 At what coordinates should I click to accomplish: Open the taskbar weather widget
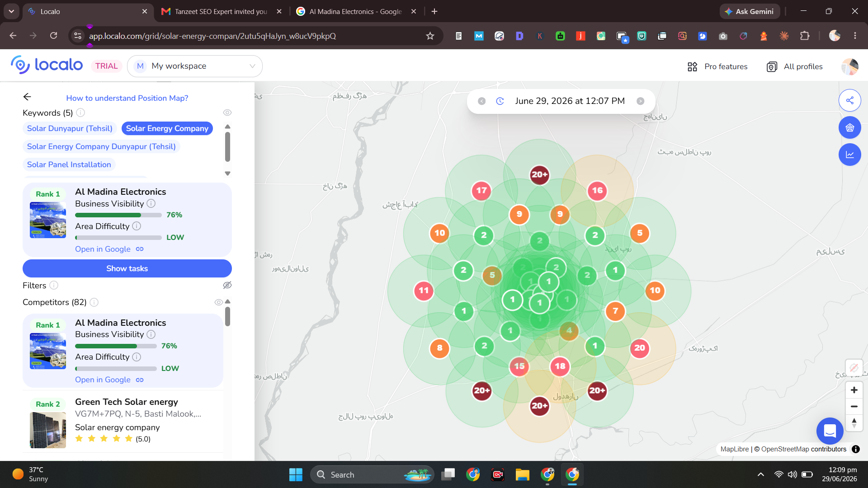pyautogui.click(x=31, y=474)
